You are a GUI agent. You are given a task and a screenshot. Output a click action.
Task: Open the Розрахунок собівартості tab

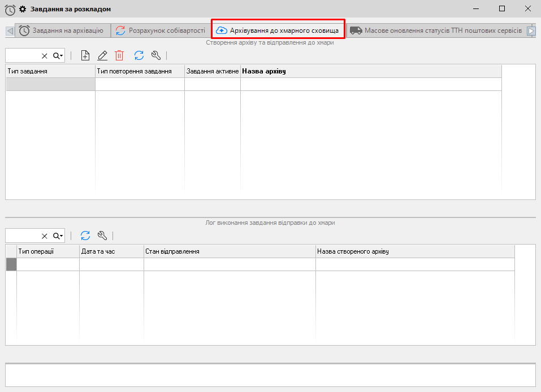click(x=160, y=31)
